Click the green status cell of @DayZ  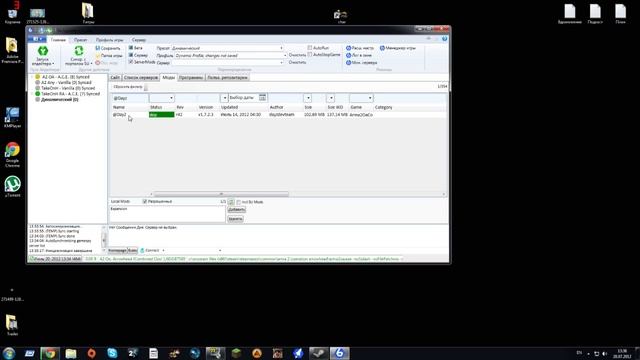coord(162,115)
